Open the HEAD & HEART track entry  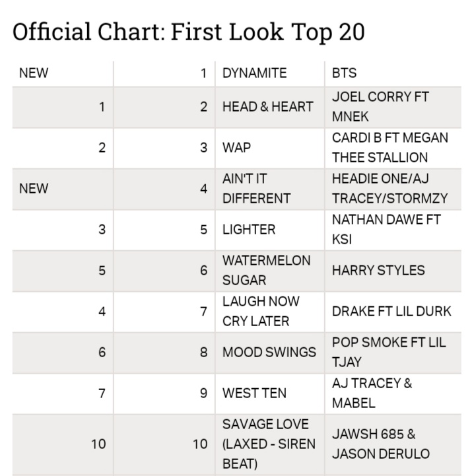click(267, 106)
